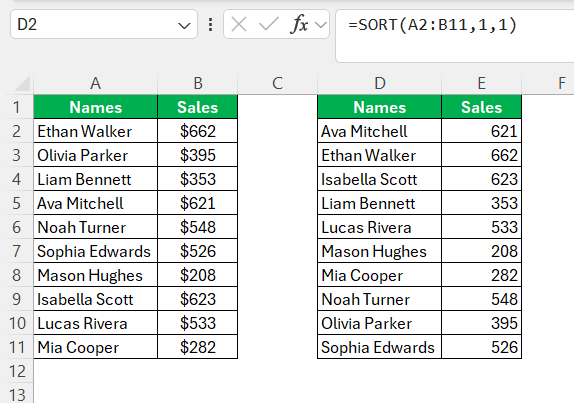Image resolution: width=574 pixels, height=403 pixels.
Task: Select the $208 sales cell
Action: pos(198,275)
